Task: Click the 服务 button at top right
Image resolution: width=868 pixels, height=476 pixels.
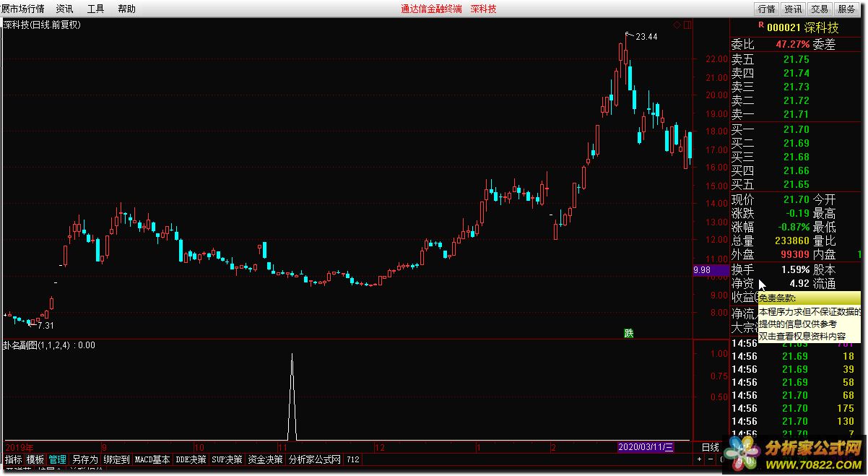Action: pos(846,9)
